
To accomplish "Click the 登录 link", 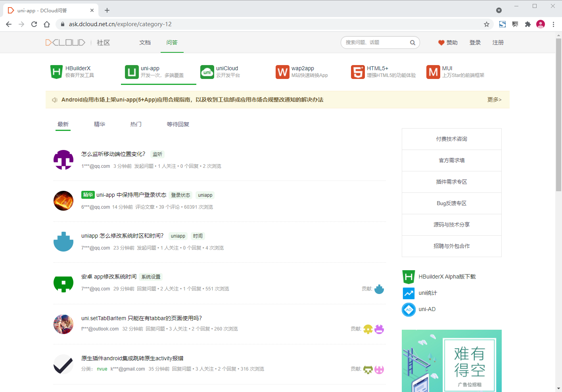I will pos(475,42).
